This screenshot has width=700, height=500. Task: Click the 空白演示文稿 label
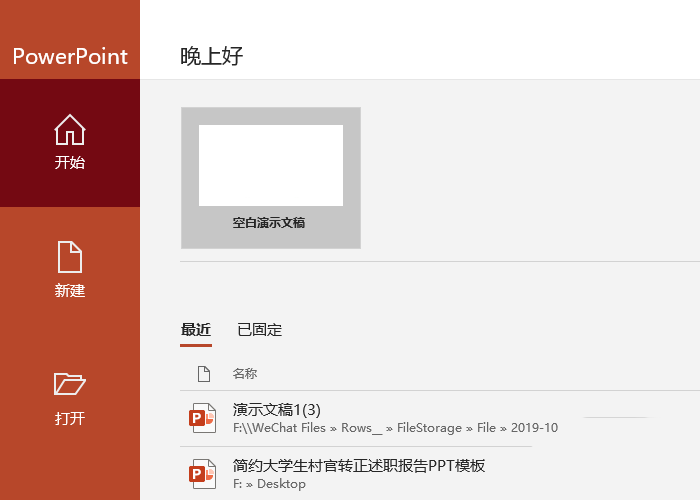tap(269, 222)
